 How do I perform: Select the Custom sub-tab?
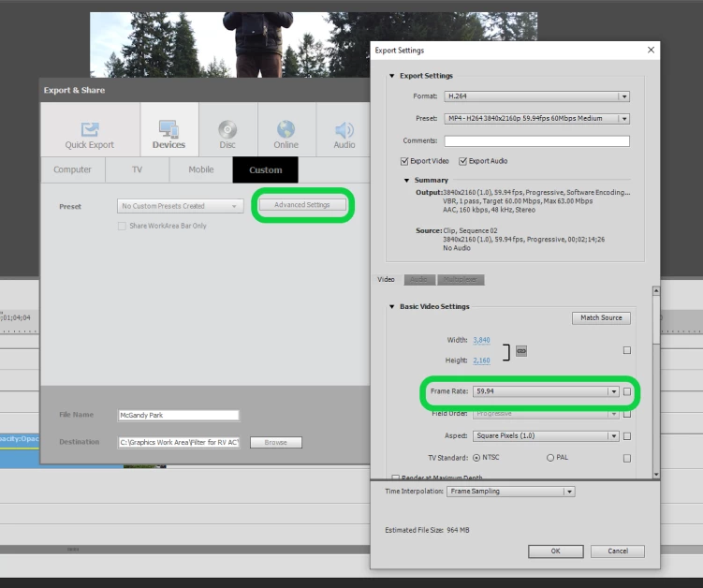(266, 169)
